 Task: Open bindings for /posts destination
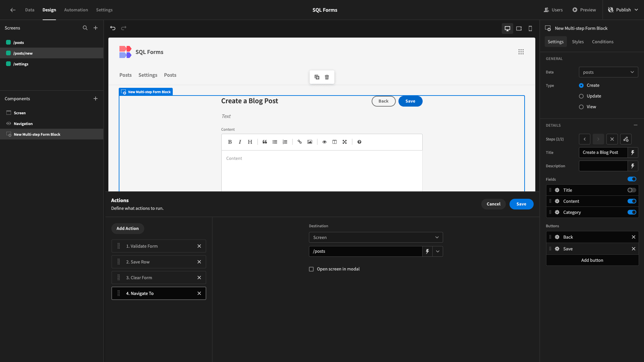(x=427, y=251)
